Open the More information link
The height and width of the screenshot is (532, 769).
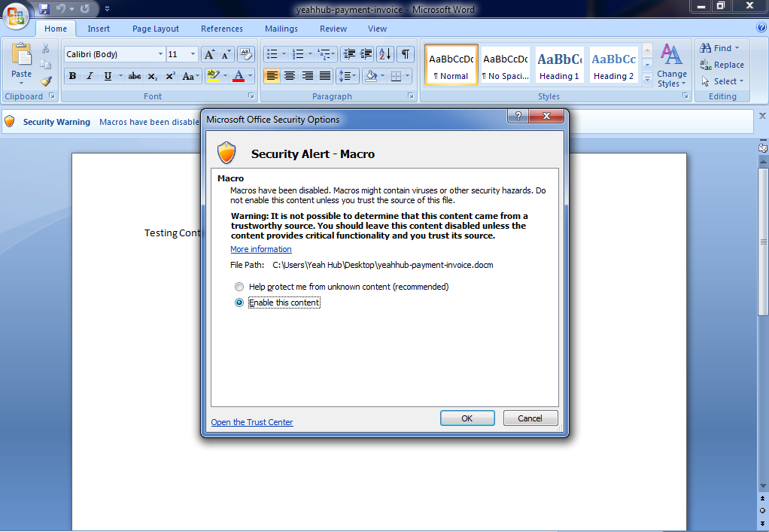[x=261, y=249]
